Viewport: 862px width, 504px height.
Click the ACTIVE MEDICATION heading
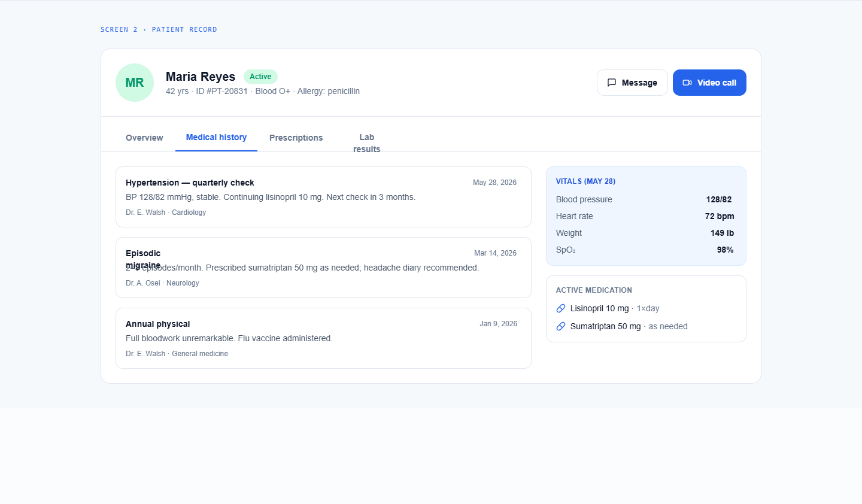tap(594, 290)
